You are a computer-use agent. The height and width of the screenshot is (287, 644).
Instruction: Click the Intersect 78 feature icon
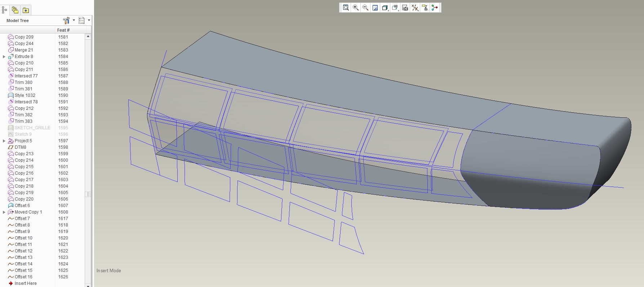pyautogui.click(x=11, y=102)
